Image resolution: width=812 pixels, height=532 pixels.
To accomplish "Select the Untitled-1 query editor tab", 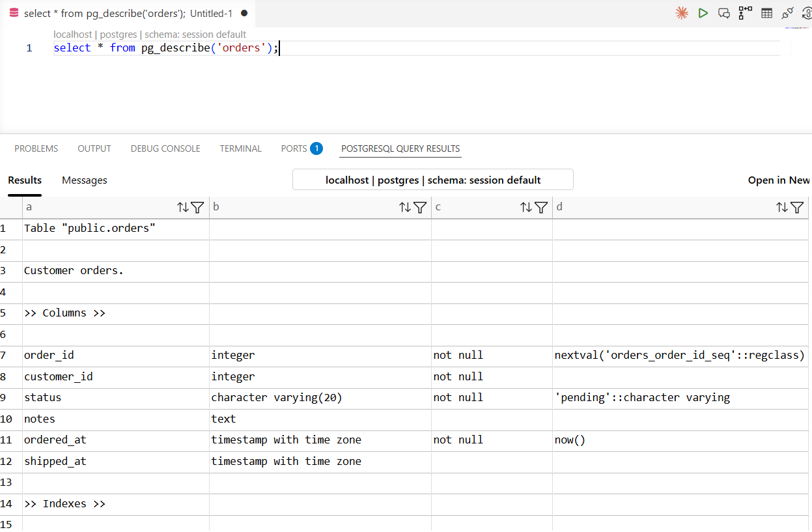I will 128,13.
